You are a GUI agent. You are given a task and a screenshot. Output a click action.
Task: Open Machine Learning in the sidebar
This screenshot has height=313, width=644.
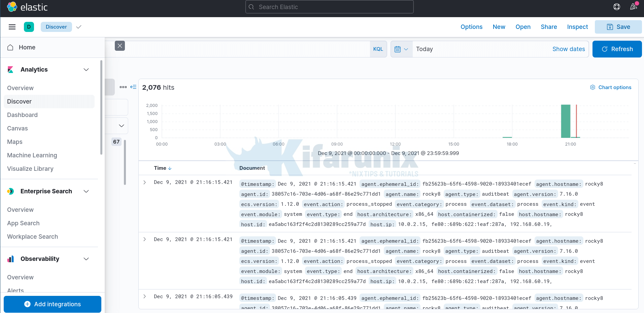coord(32,155)
